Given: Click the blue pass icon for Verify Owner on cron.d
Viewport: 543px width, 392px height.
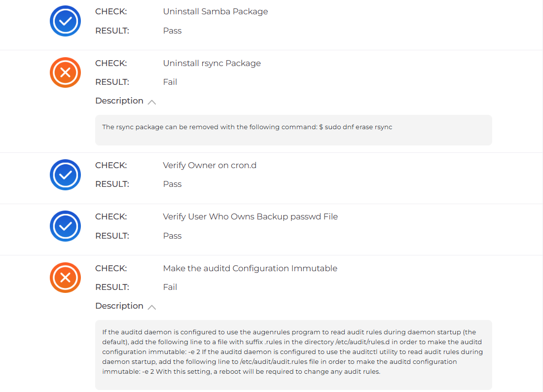Looking at the screenshot, I should (65, 175).
